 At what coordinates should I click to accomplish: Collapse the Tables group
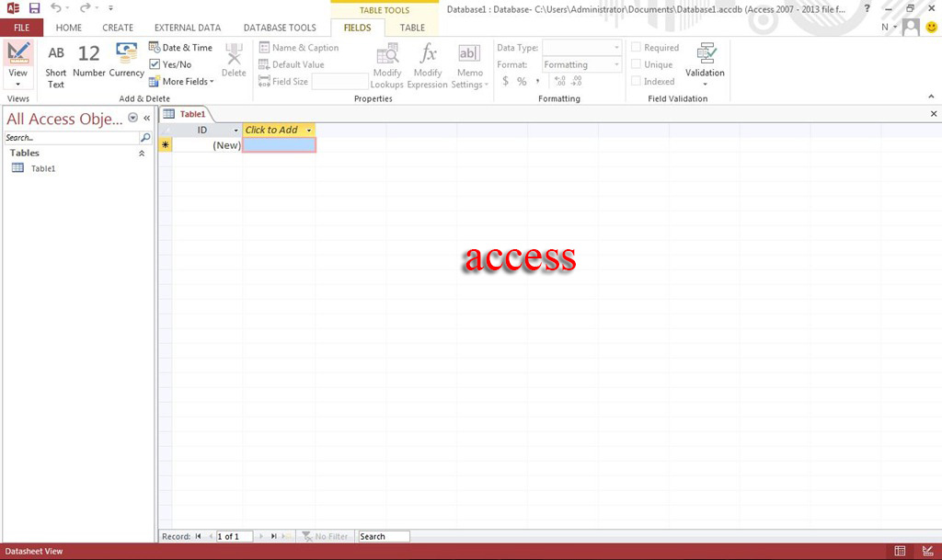[x=142, y=154]
